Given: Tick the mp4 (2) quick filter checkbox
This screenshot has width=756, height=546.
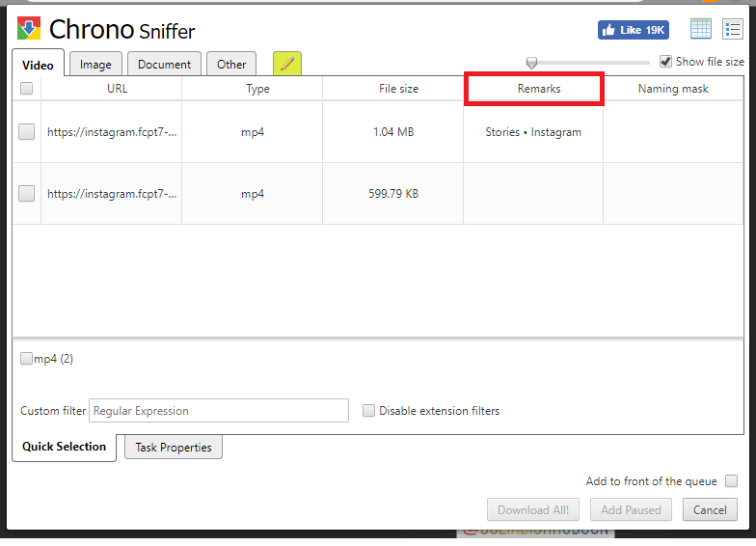Looking at the screenshot, I should [27, 359].
